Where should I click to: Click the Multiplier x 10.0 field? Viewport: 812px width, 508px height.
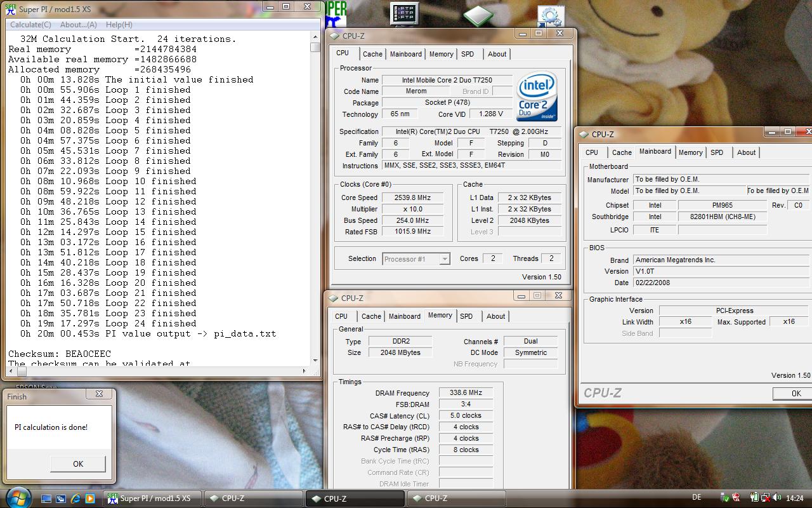(x=412, y=209)
